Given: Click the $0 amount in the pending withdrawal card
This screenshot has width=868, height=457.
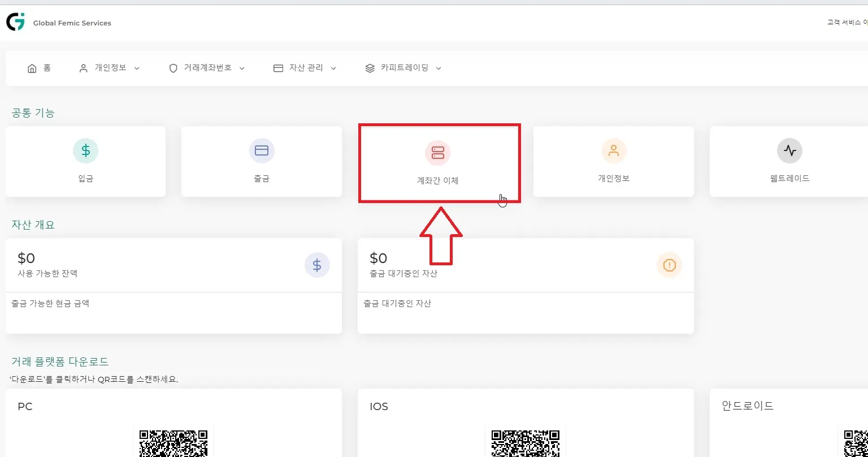Looking at the screenshot, I should (x=379, y=258).
